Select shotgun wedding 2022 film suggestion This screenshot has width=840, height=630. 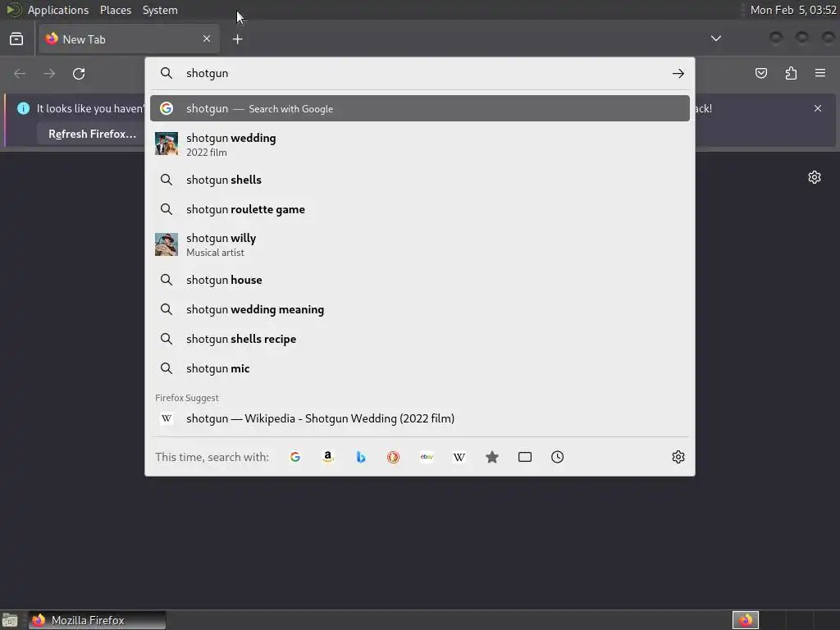(420, 144)
